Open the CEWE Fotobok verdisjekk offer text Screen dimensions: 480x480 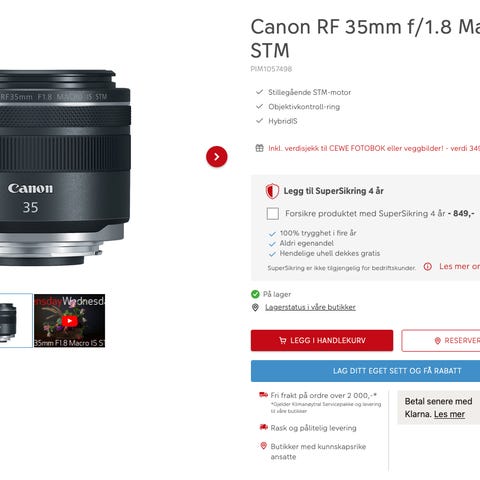coord(374,148)
